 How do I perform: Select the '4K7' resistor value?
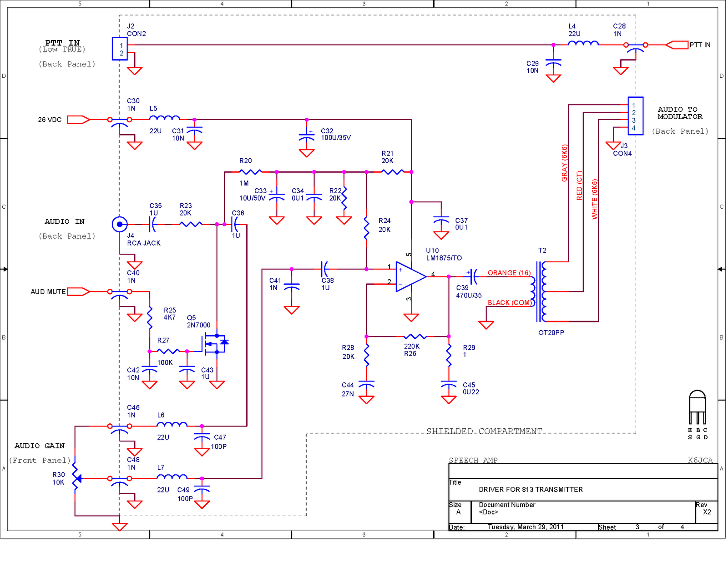169,317
